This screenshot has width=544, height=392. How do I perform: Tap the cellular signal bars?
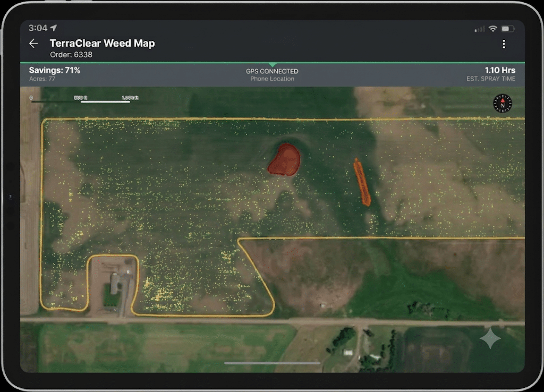coord(480,29)
